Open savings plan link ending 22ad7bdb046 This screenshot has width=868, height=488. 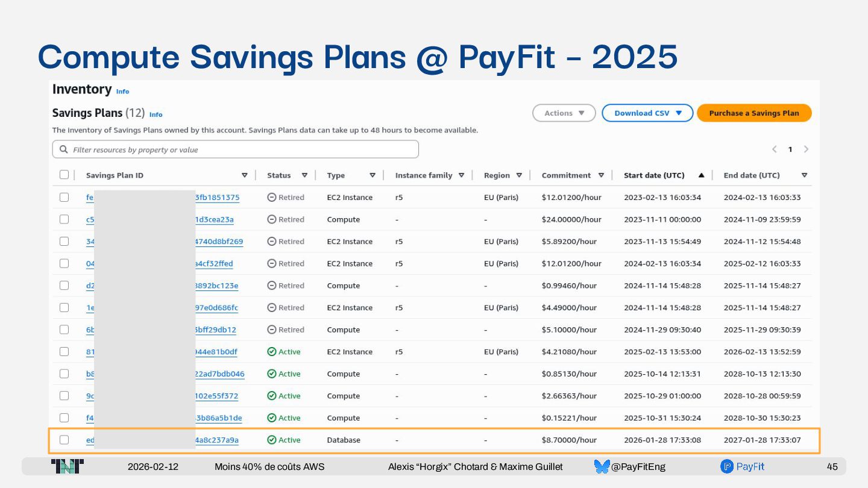click(219, 374)
